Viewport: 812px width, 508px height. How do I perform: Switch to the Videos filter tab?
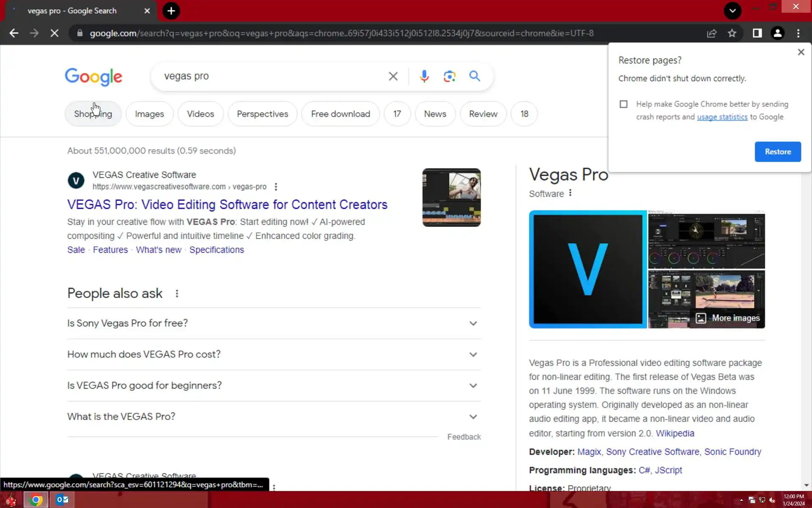pos(200,114)
